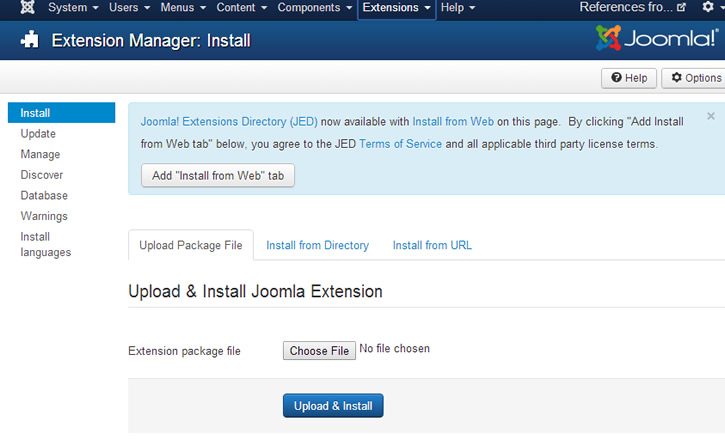Open the Extensions dropdown menu

click(x=397, y=8)
